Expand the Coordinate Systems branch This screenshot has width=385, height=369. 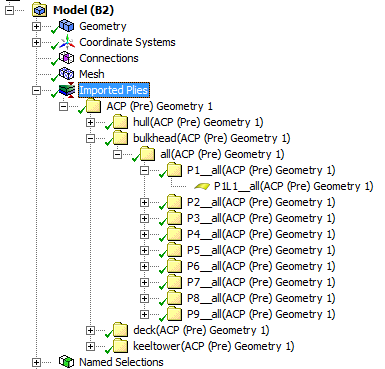point(36,42)
